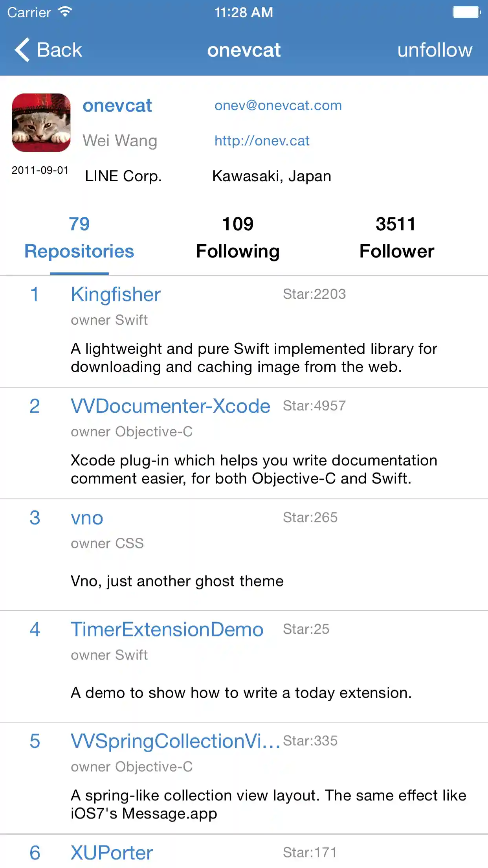Switch to the Follower tab
488x868 pixels.
click(x=396, y=238)
